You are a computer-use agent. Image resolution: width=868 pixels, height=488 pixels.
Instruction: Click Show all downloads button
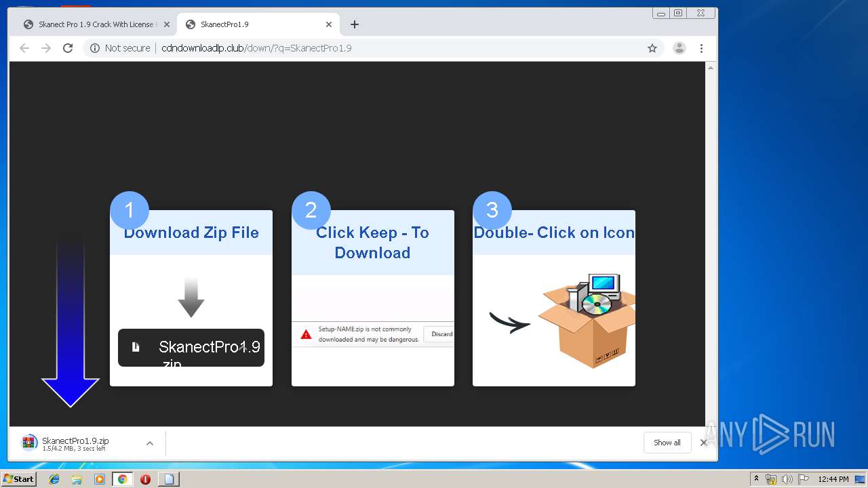[667, 443]
